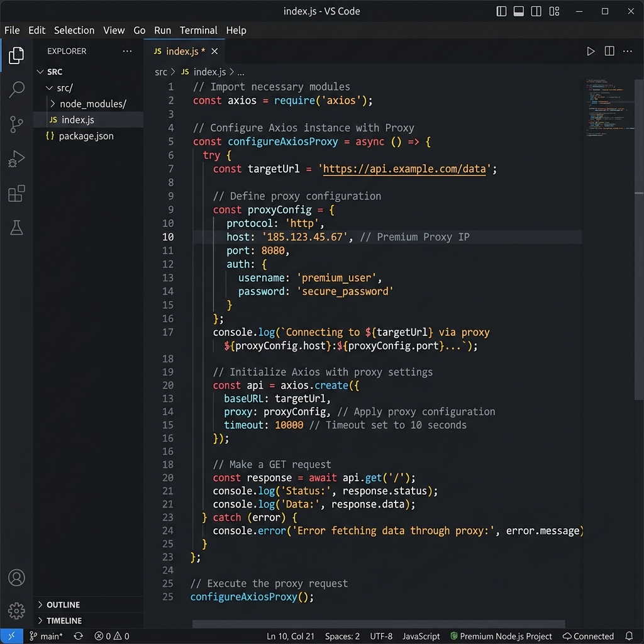644x644 pixels.
Task: Click src breadcrumb segment
Action: pos(160,72)
